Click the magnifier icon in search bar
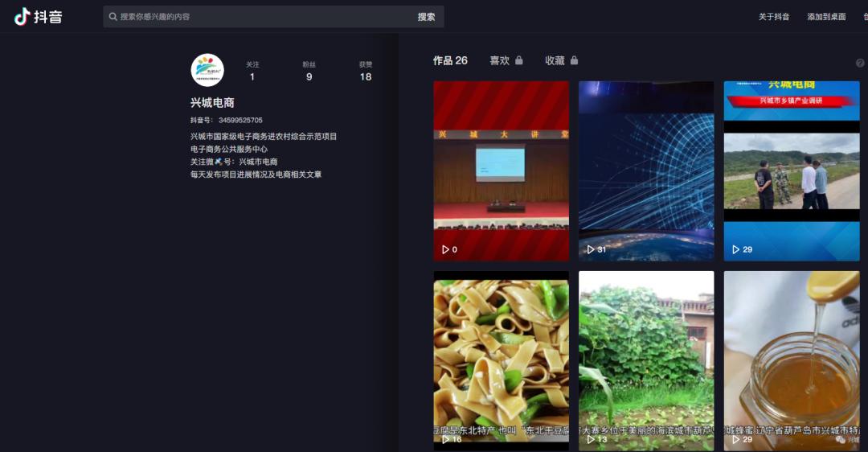868x452 pixels. (113, 17)
